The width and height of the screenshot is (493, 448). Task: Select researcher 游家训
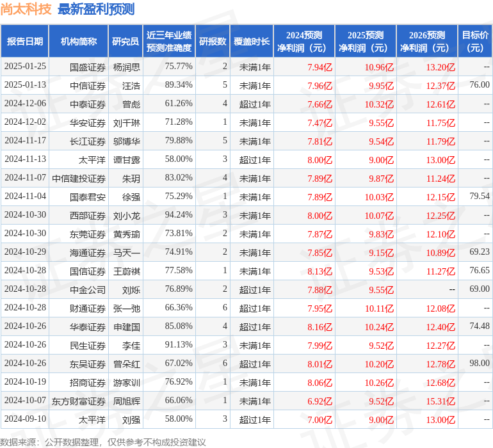(x=126, y=383)
